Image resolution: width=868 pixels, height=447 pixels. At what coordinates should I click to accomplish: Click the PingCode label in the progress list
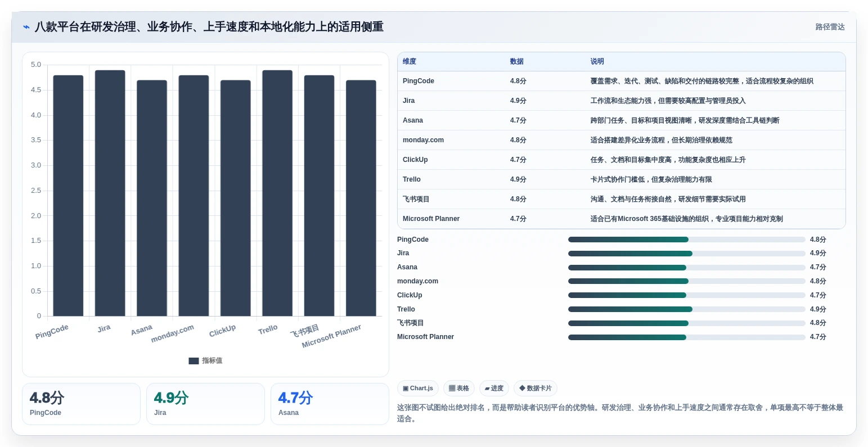point(413,240)
